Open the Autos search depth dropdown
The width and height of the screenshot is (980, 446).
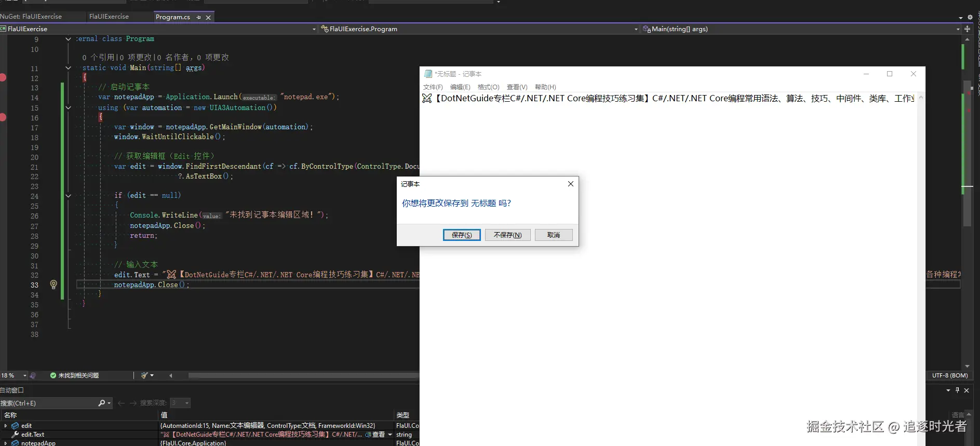pos(180,403)
